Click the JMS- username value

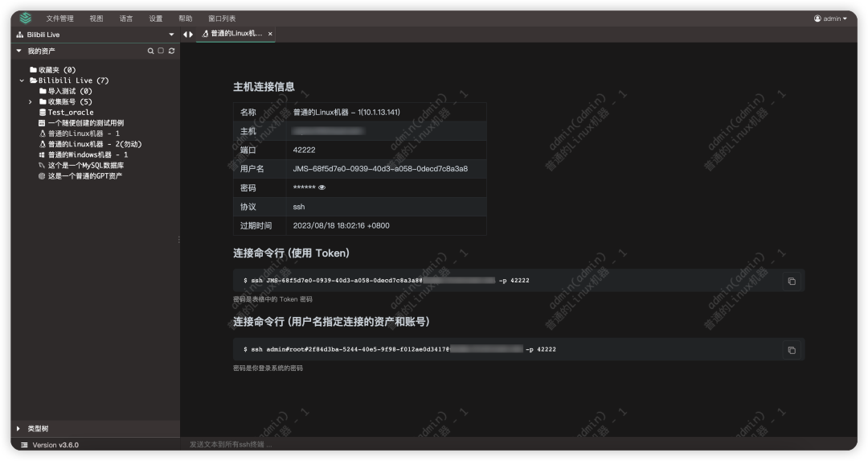[x=380, y=168]
